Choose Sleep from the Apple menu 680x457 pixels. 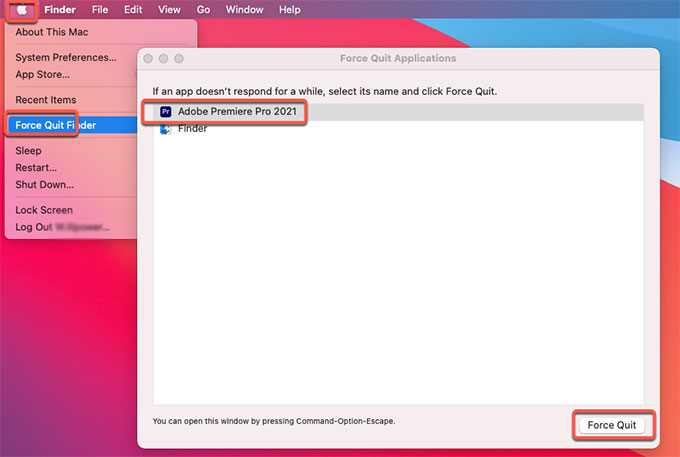29,151
